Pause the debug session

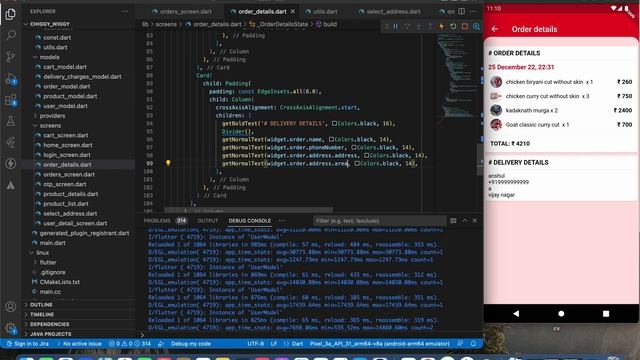click(396, 27)
